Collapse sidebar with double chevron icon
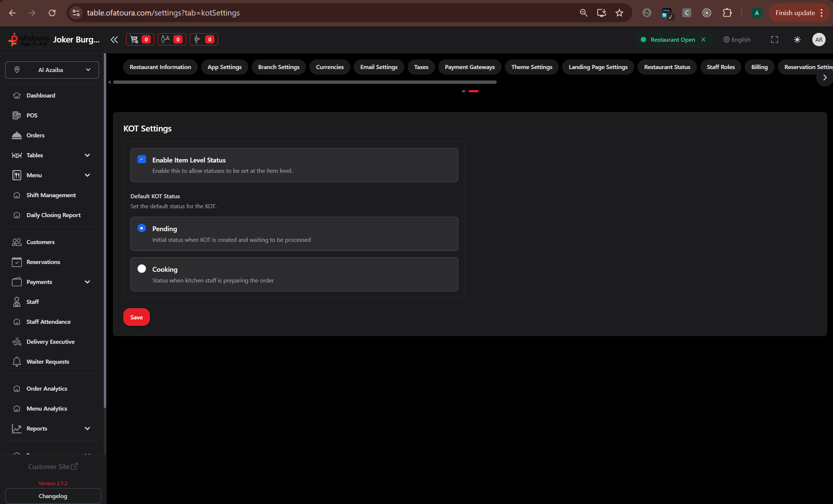833x504 pixels. click(x=114, y=40)
